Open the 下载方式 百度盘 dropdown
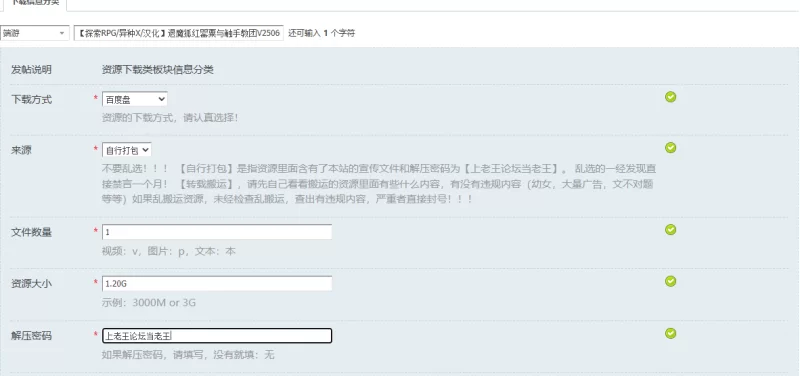This screenshot has width=800, height=376. coord(135,99)
